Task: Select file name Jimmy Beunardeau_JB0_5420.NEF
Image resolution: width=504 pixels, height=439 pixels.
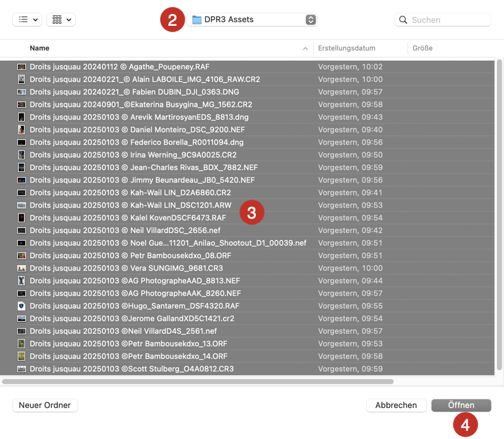Action: [142, 180]
